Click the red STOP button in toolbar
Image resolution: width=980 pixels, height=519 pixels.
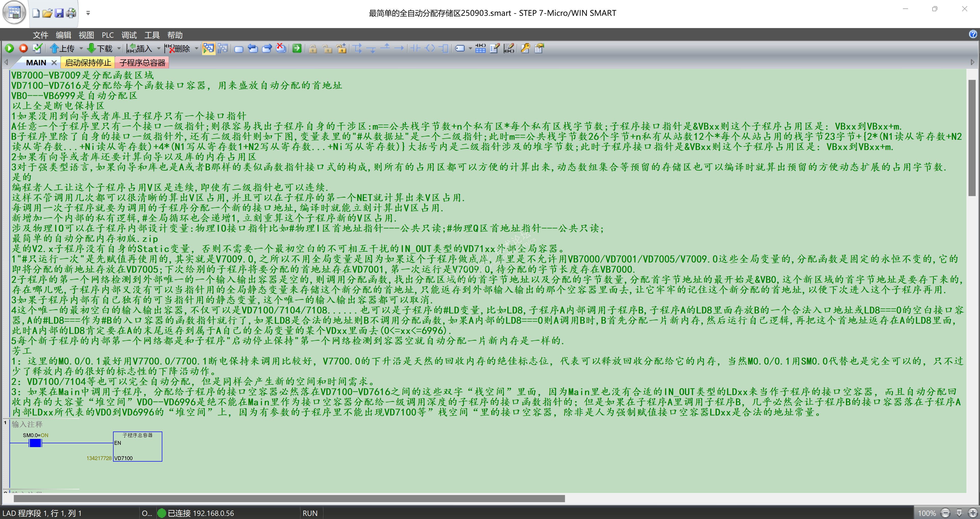pyautogui.click(x=23, y=48)
